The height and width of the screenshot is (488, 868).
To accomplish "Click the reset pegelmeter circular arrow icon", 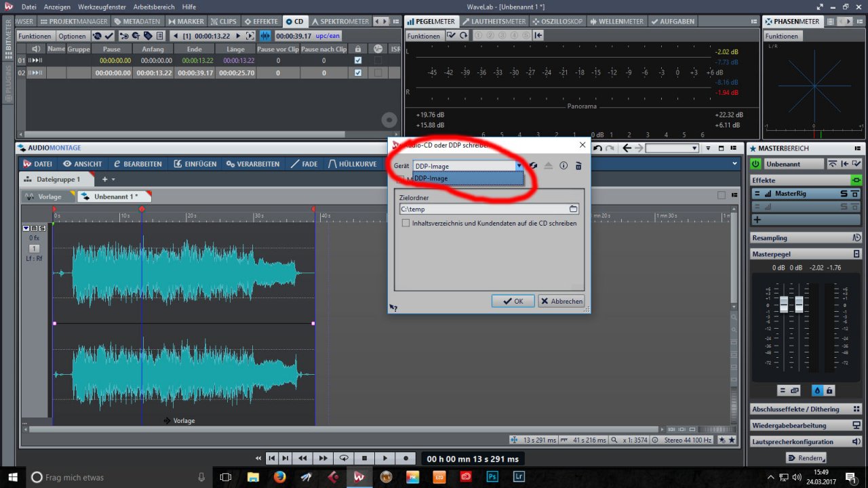I will click(x=464, y=36).
